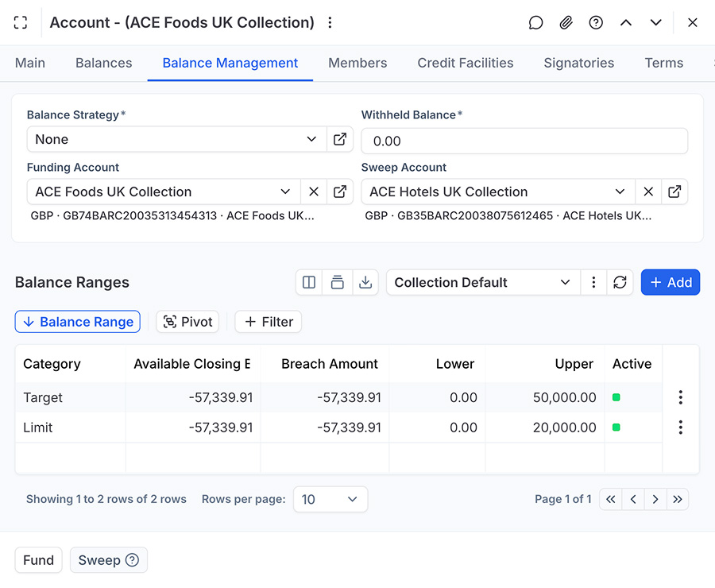This screenshot has width=715, height=588.
Task: Open the help question mark icon
Action: (596, 23)
